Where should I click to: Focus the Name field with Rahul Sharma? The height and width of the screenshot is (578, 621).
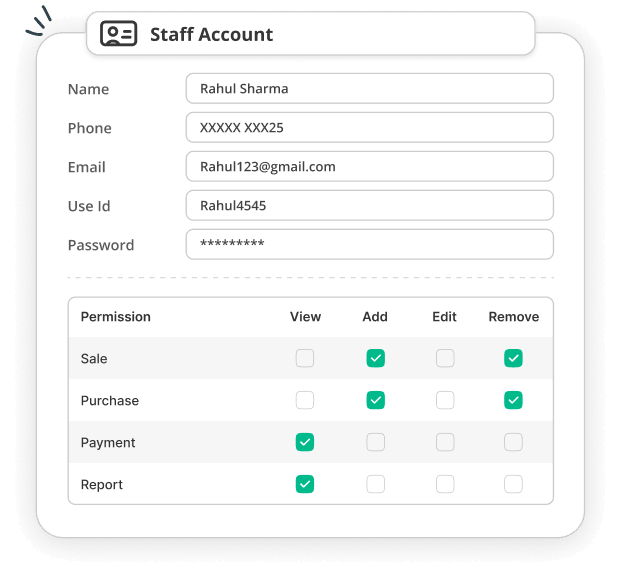click(x=370, y=88)
